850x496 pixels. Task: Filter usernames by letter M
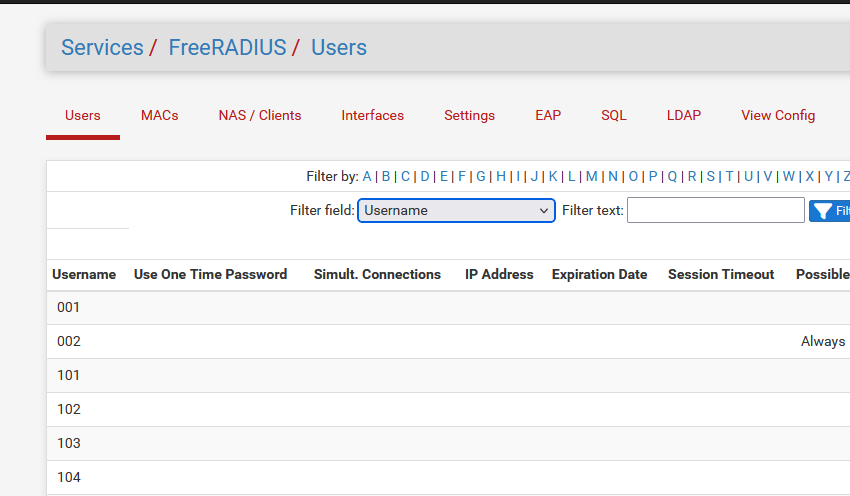coord(591,177)
